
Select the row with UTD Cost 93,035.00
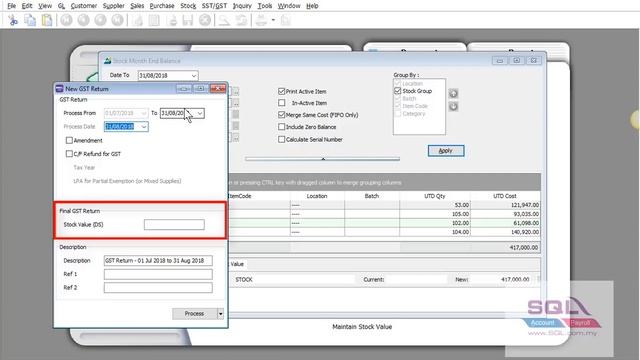(x=384, y=214)
